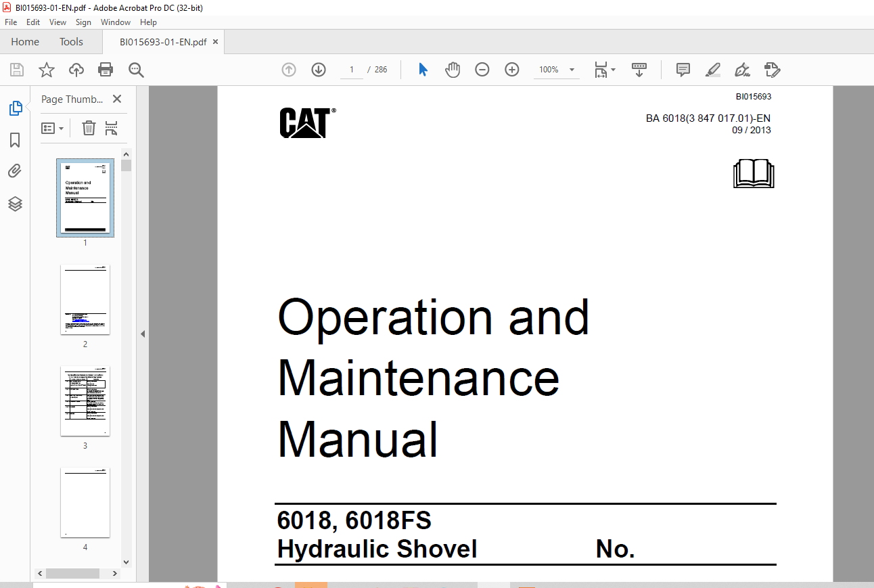The height and width of the screenshot is (588, 874).
Task: Print the document with the printer icon
Action: [106, 70]
